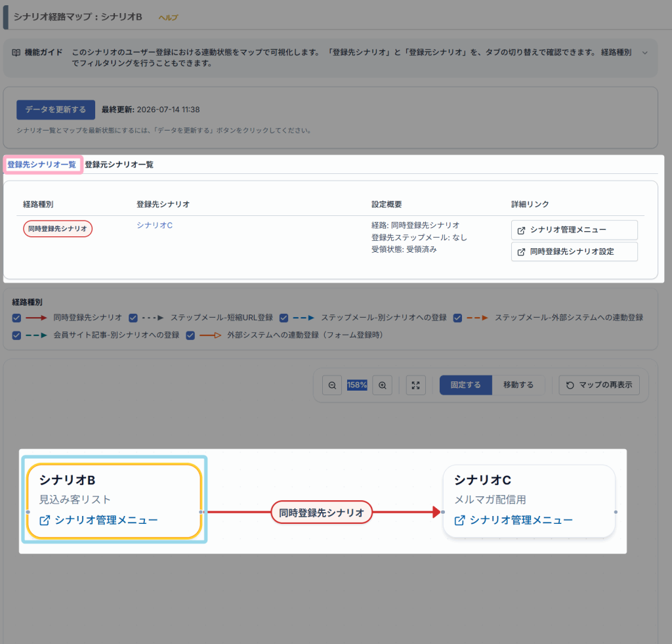This screenshot has width=672, height=644.
Task: Uncheck the 外部システムへの連動登録（フォーム登録時） checkbox
Action: [190, 335]
